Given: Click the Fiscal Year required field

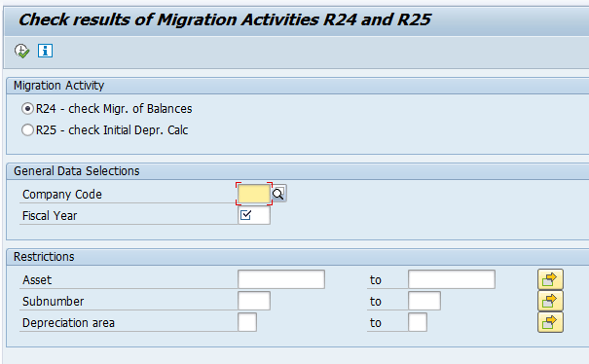Looking at the screenshot, I should click(x=254, y=215).
